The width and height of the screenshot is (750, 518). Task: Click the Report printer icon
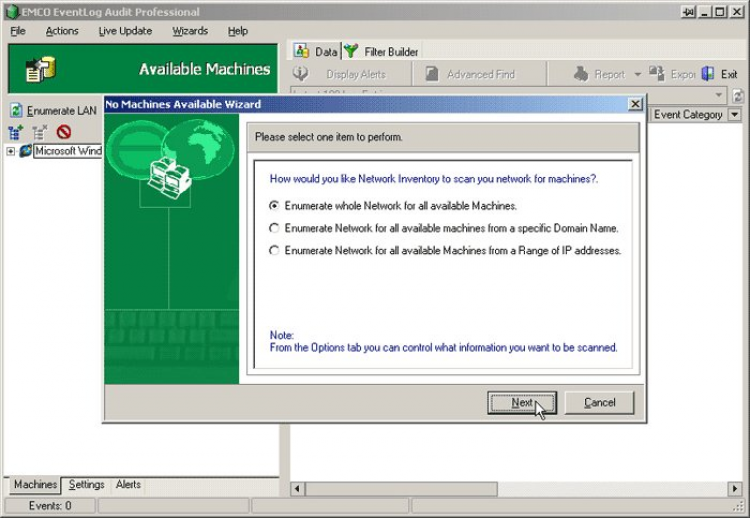pos(581,74)
